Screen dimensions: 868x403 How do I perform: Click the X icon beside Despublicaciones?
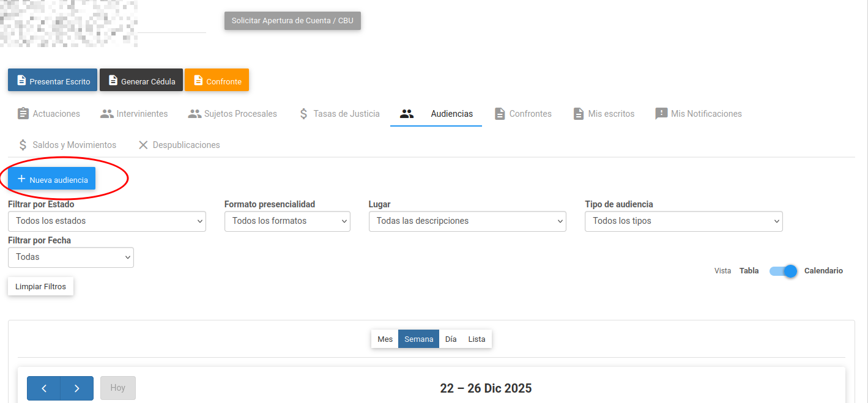tap(143, 145)
